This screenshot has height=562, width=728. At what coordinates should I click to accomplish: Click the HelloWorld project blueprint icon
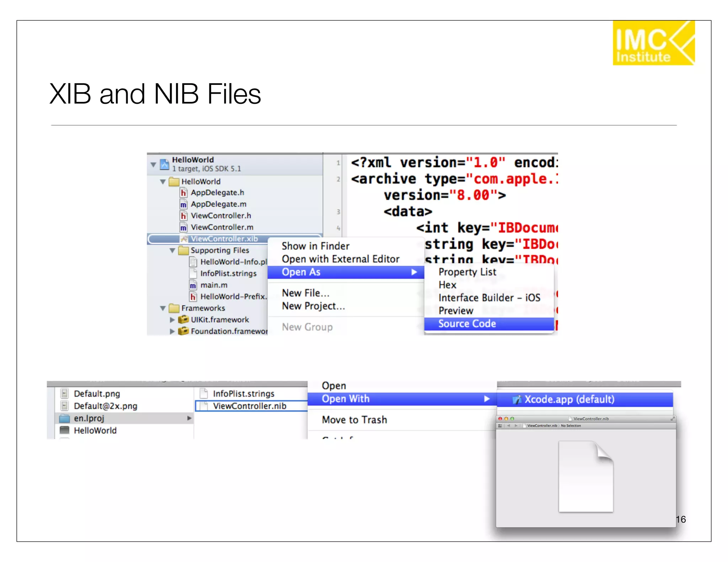164,164
